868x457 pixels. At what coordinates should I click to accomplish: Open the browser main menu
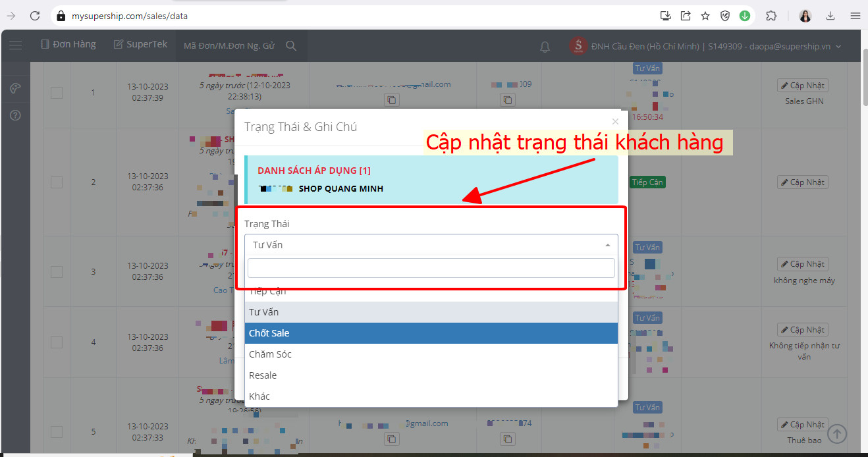[x=855, y=16]
